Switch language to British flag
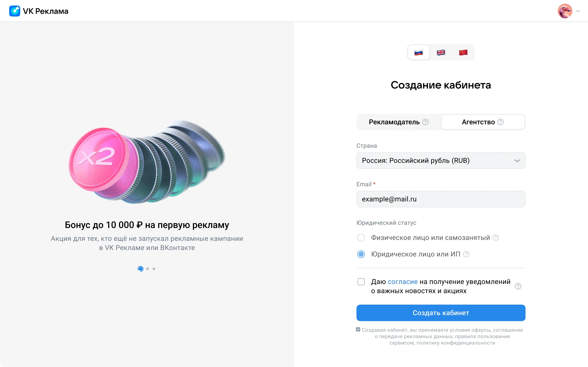This screenshot has width=588, height=367. point(441,52)
